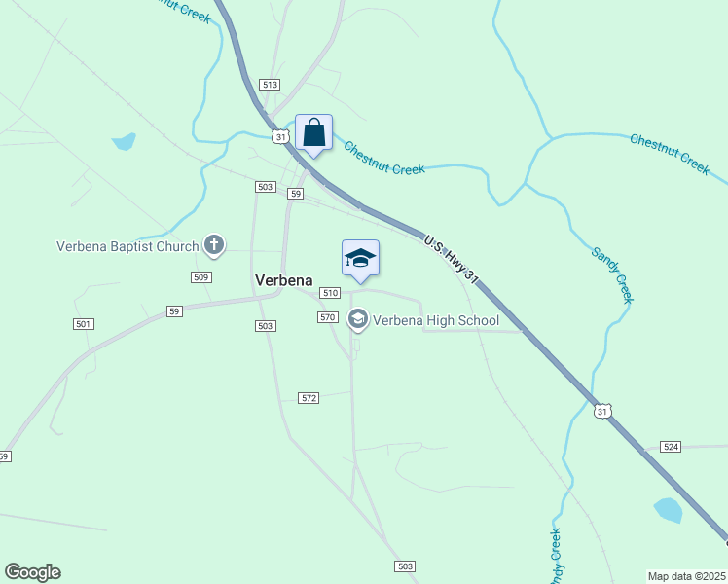Screen dimensions: 728x584
Task: Click the route 510 road badge
Action: pos(330,292)
